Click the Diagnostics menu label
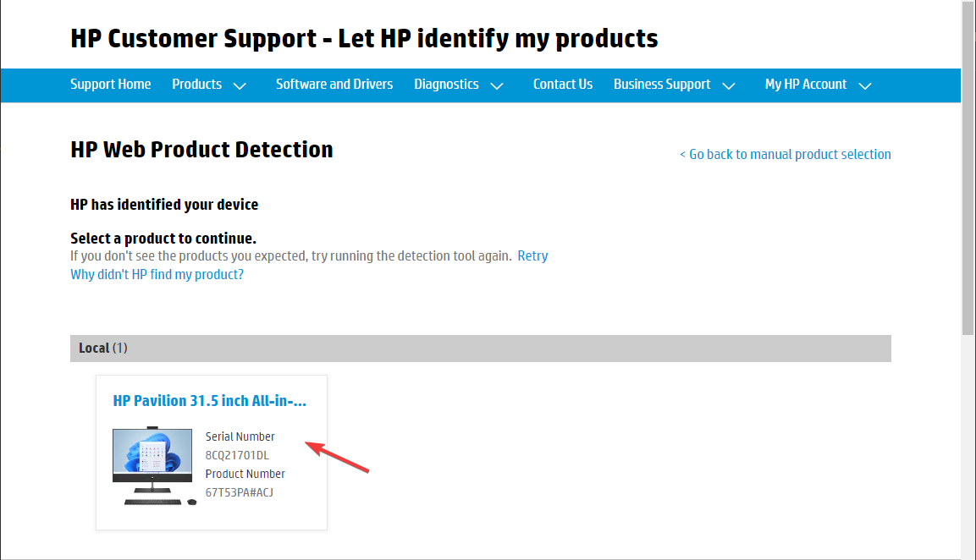This screenshot has height=560, width=976. click(446, 85)
